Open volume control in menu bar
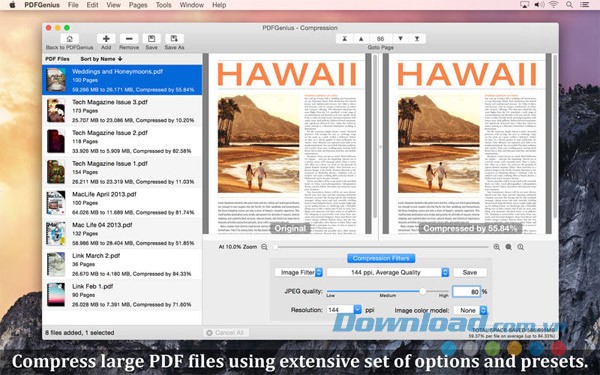Viewport: 600px width, 375px height. [539, 5]
